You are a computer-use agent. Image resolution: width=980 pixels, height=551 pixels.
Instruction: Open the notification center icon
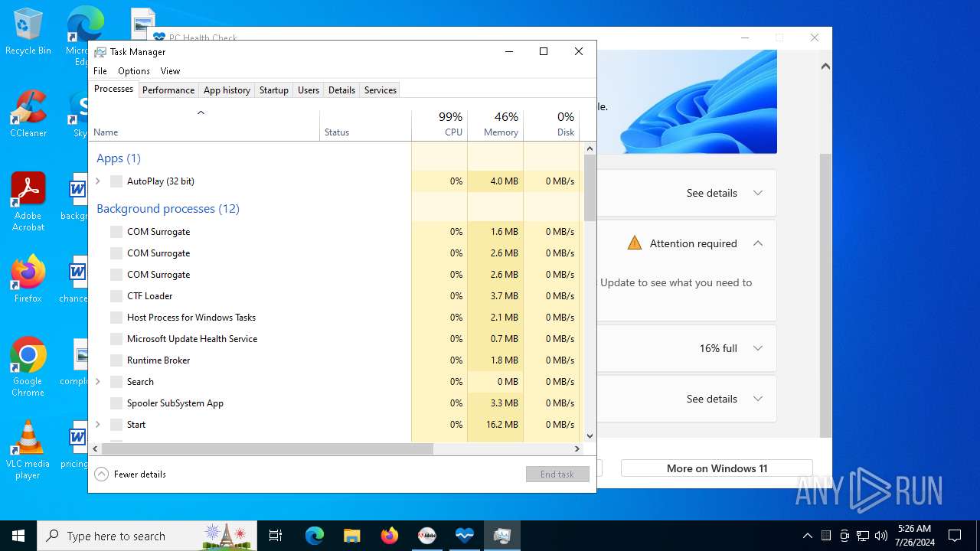coord(955,536)
